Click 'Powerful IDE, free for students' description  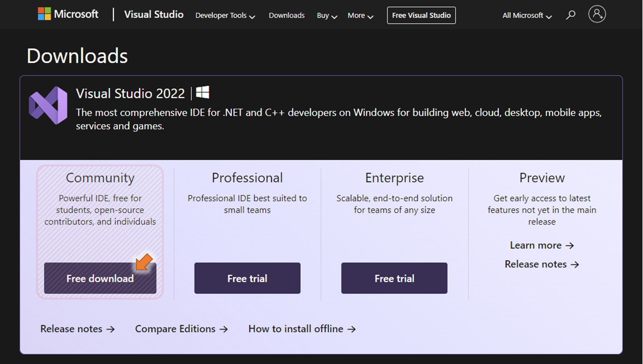pos(100,210)
